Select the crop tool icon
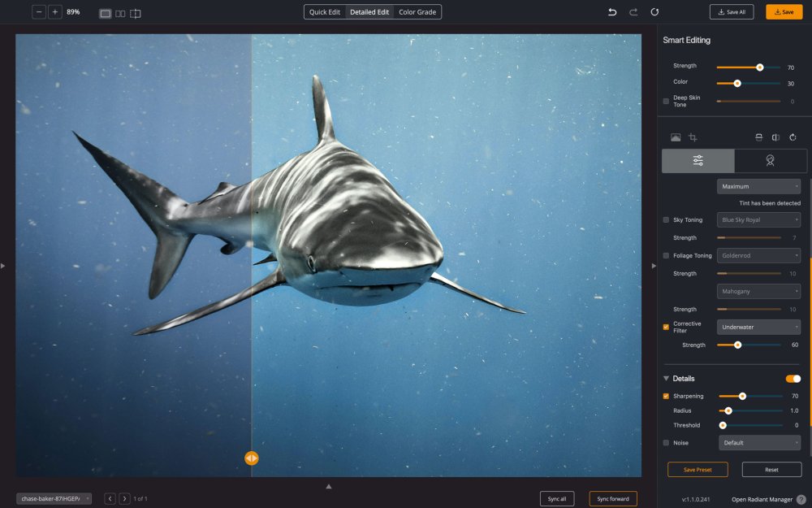This screenshot has width=812, height=508. point(693,137)
